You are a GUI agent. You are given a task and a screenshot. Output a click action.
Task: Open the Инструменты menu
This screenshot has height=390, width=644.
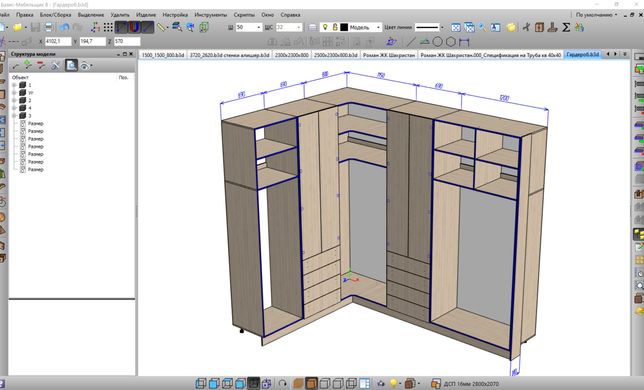[x=210, y=15]
